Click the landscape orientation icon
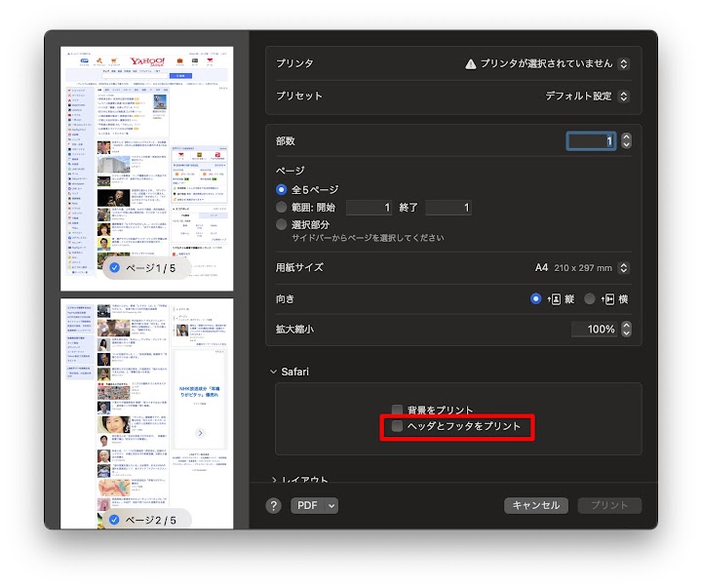 tap(608, 299)
